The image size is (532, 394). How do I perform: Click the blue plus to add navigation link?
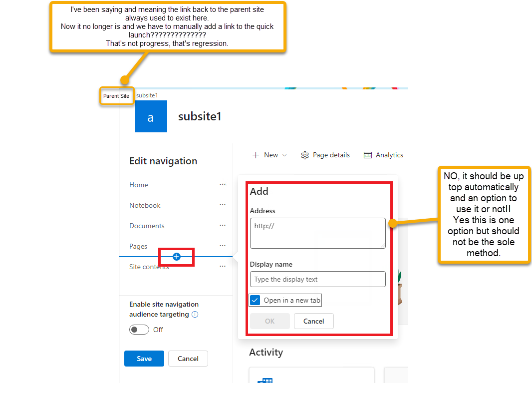(176, 256)
